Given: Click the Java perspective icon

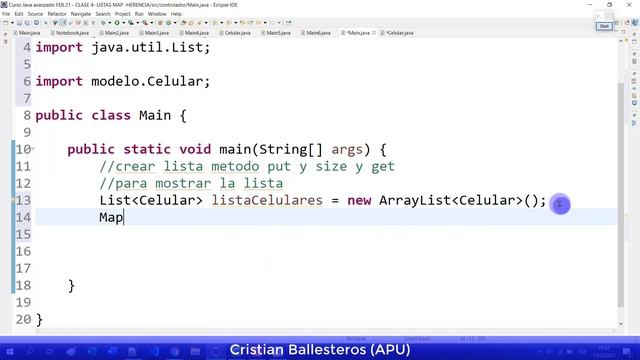Looking at the screenshot, I should tap(635, 23).
